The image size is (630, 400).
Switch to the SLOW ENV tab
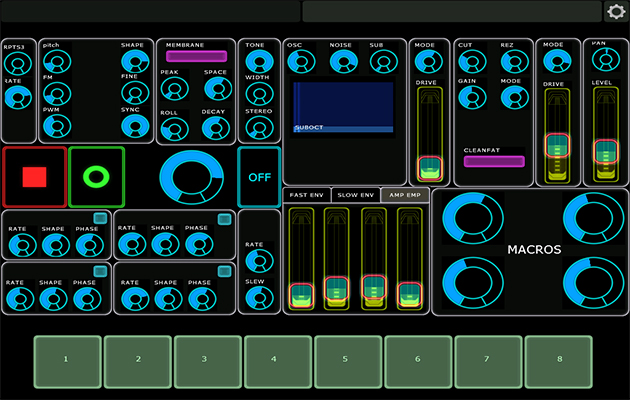point(355,194)
